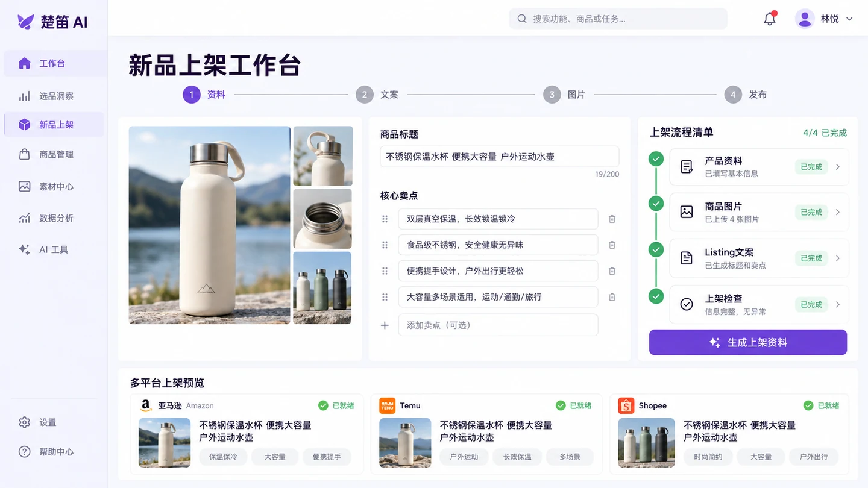Image resolution: width=868 pixels, height=488 pixels.
Task: Focus the 搜索功能、商品或任务 search box
Action: pos(618,19)
